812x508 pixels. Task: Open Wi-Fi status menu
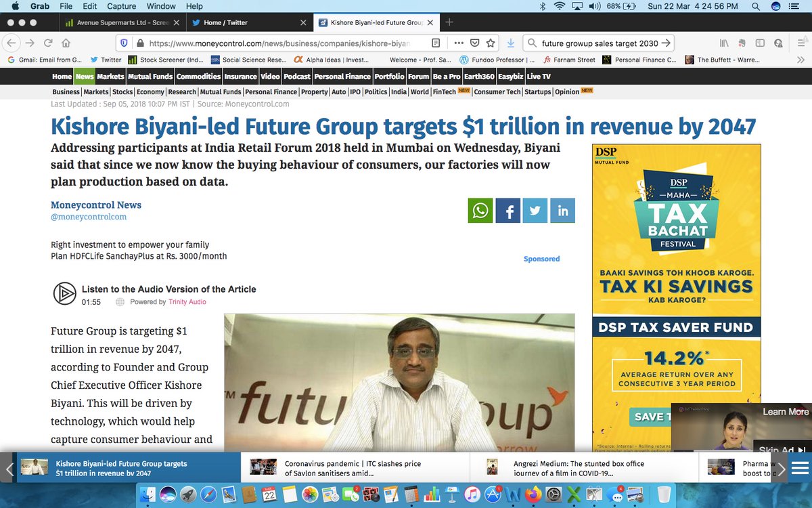click(x=560, y=6)
